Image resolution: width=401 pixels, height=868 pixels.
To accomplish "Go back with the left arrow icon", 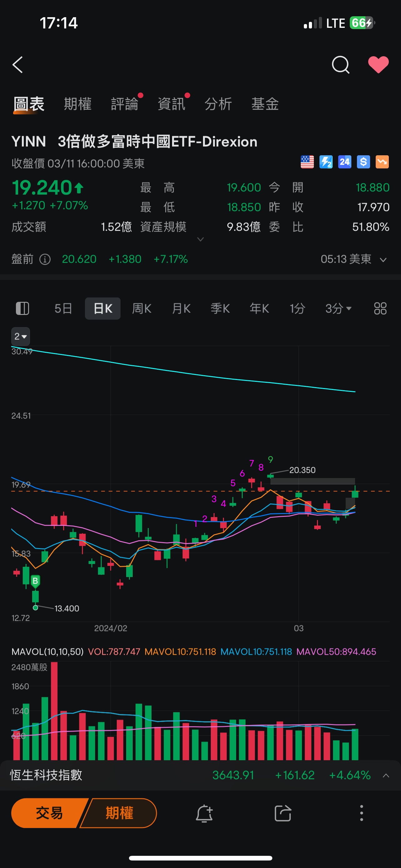I will pos(17,65).
